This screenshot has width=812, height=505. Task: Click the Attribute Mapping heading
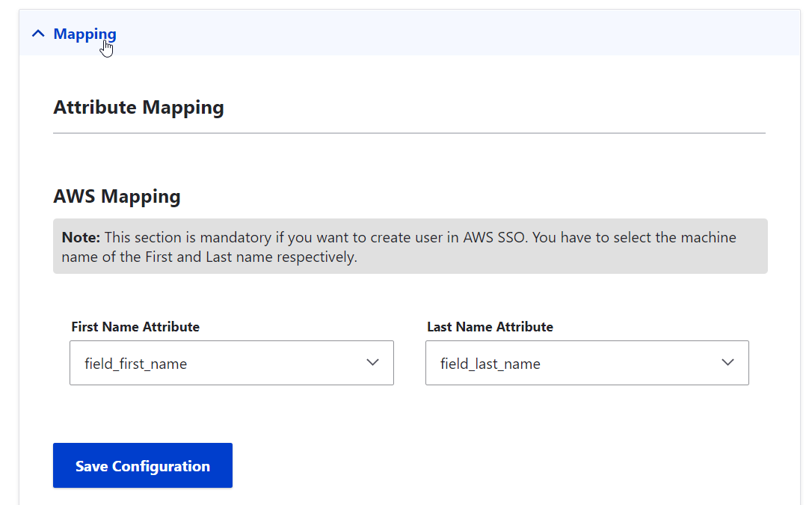pos(138,107)
